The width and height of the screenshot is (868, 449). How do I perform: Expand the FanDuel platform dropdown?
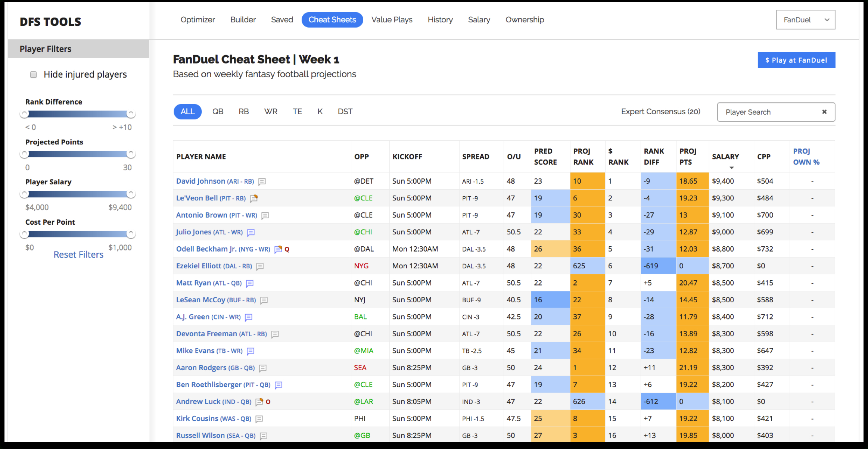805,19
